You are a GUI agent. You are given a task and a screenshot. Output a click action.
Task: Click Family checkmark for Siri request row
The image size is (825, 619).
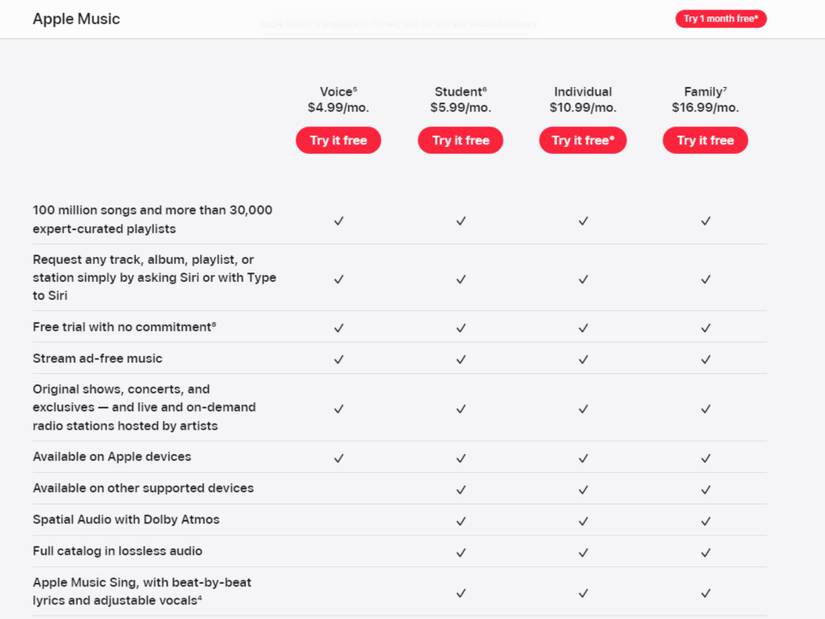coord(706,279)
